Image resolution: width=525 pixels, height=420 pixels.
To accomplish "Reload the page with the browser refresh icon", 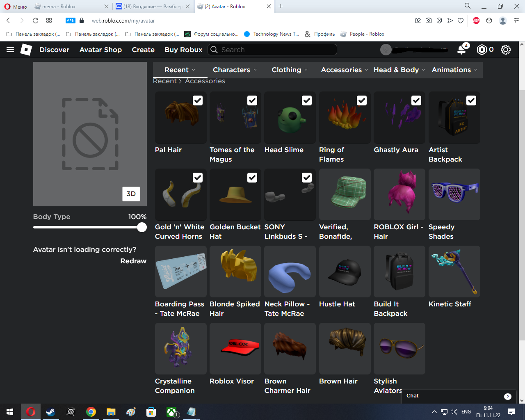I will point(35,21).
